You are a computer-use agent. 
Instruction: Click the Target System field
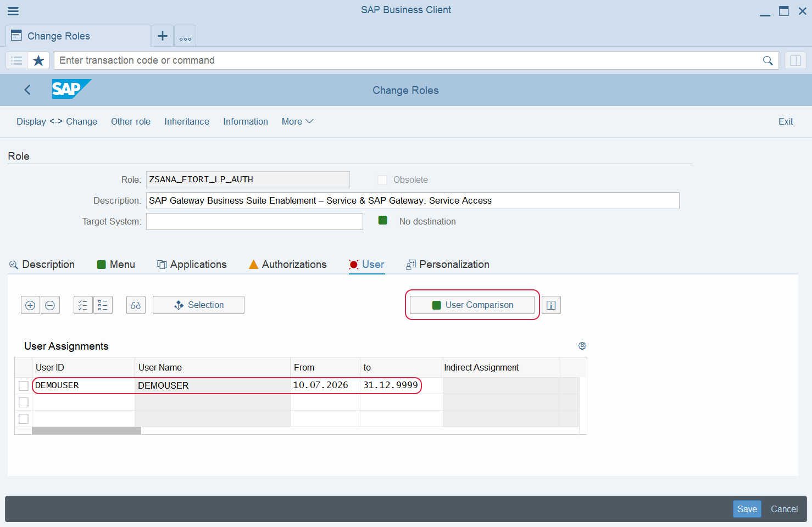[254, 221]
